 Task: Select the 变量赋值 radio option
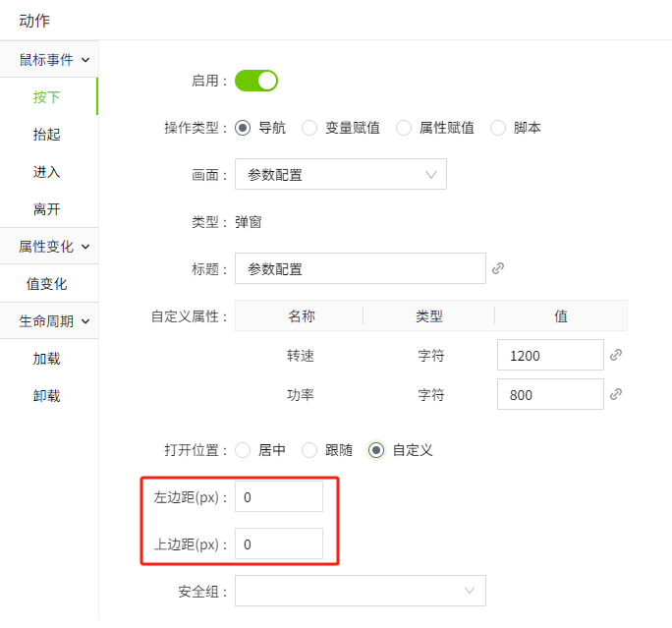pyautogui.click(x=309, y=128)
